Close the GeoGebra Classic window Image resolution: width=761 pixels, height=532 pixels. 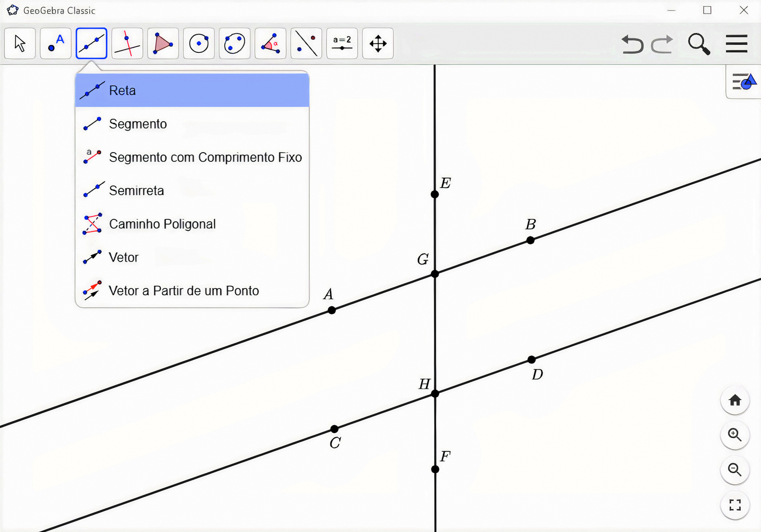[744, 10]
